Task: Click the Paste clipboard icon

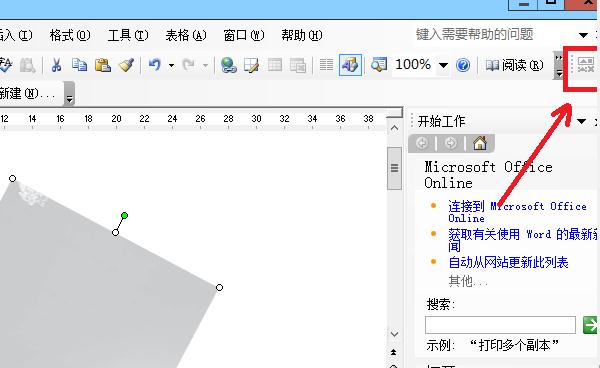Action: (103, 65)
